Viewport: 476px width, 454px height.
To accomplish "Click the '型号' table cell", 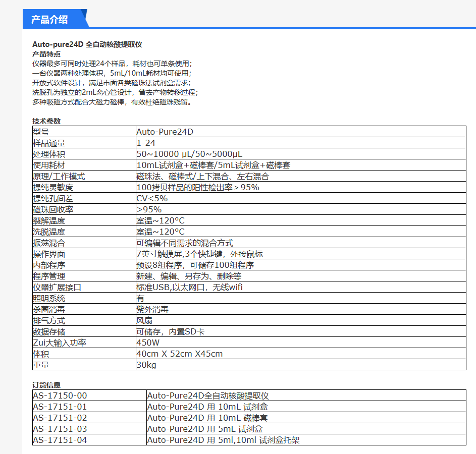I will pyautogui.click(x=84, y=132).
